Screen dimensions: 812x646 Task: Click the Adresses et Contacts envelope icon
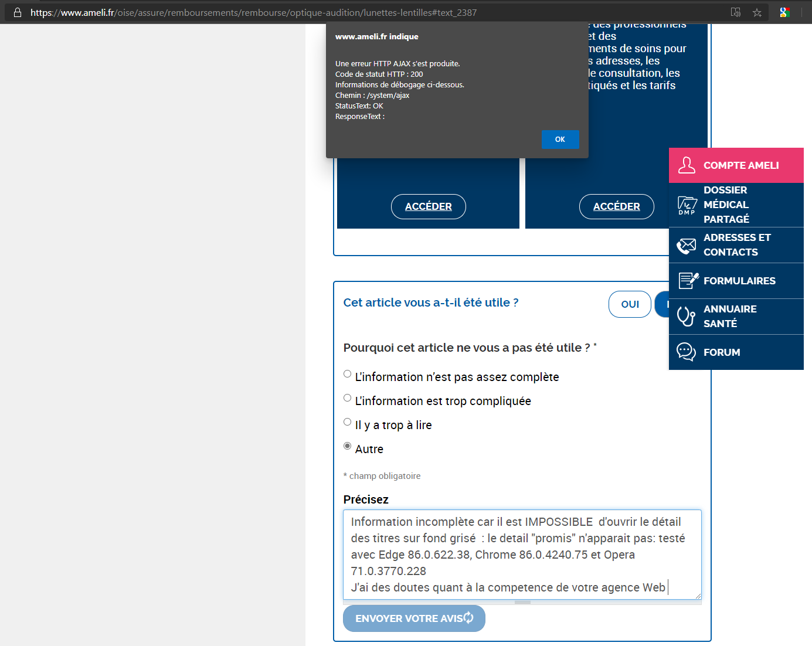687,245
